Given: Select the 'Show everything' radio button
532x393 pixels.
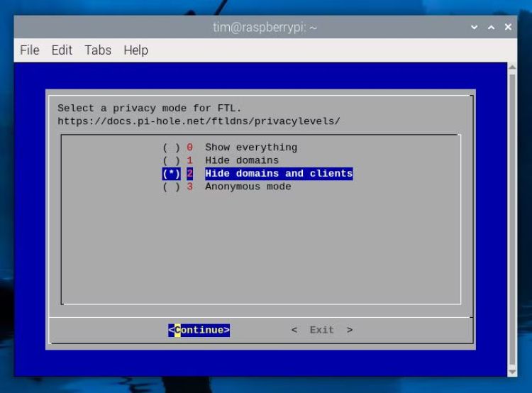Looking at the screenshot, I should click(x=171, y=148).
